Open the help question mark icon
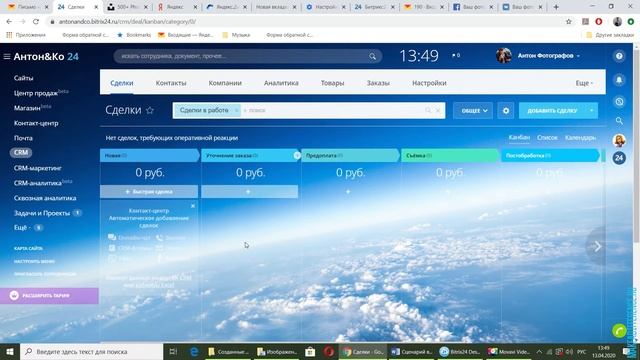This screenshot has width=640, height=360. [x=619, y=56]
